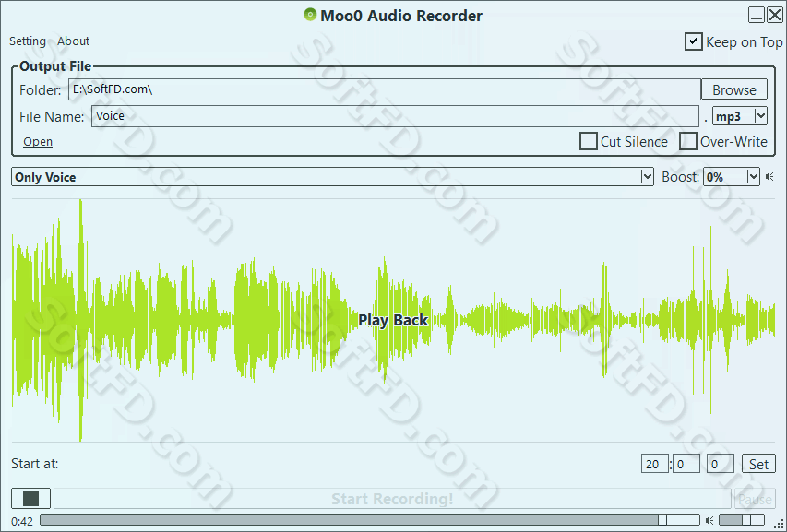Enable the Over-Write checkbox

click(687, 141)
